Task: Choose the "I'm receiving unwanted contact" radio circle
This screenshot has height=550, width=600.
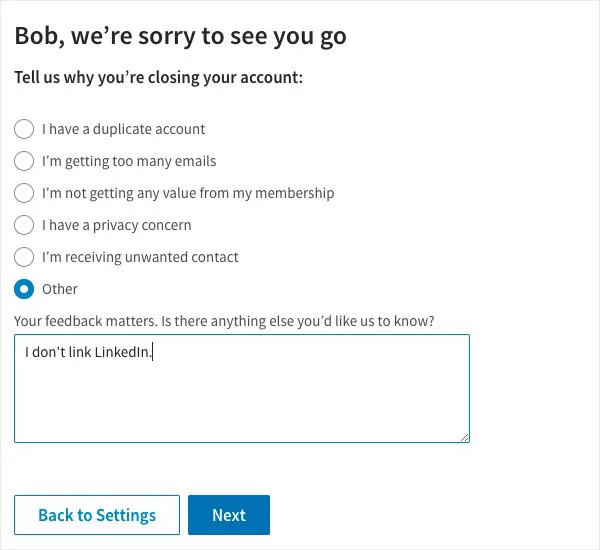Action: click(x=24, y=257)
